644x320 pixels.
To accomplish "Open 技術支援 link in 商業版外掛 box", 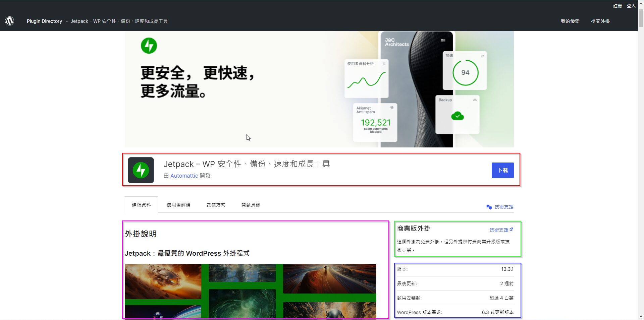I will (x=499, y=230).
